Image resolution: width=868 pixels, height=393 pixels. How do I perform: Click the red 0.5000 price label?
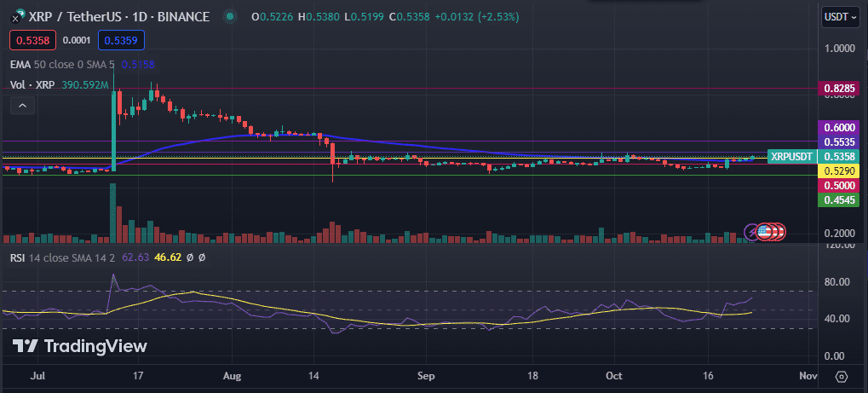point(840,186)
